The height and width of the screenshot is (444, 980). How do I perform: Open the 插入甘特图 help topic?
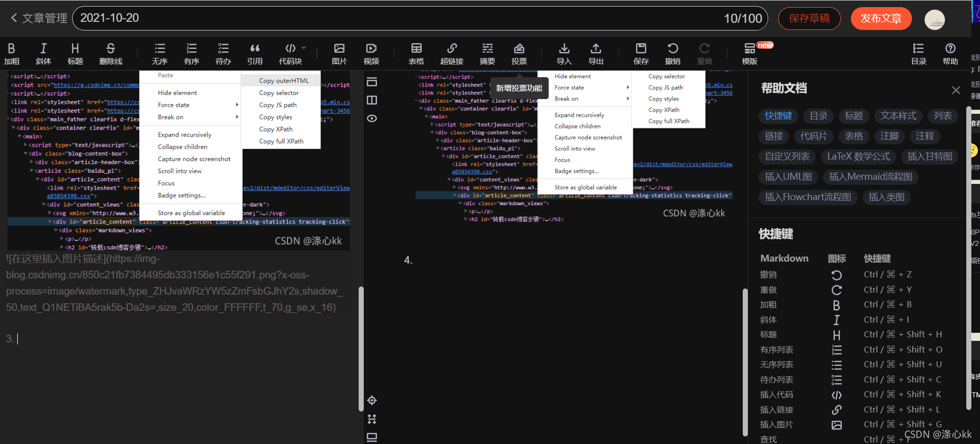930,156
